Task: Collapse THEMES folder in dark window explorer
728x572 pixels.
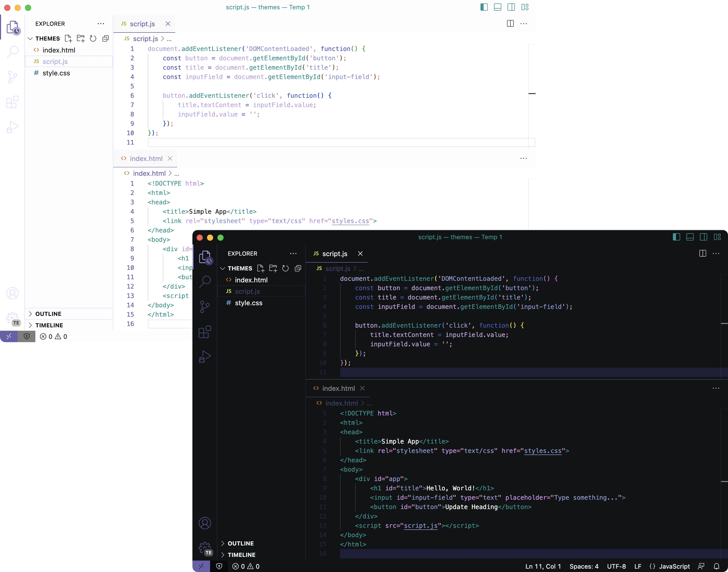Action: click(x=240, y=268)
